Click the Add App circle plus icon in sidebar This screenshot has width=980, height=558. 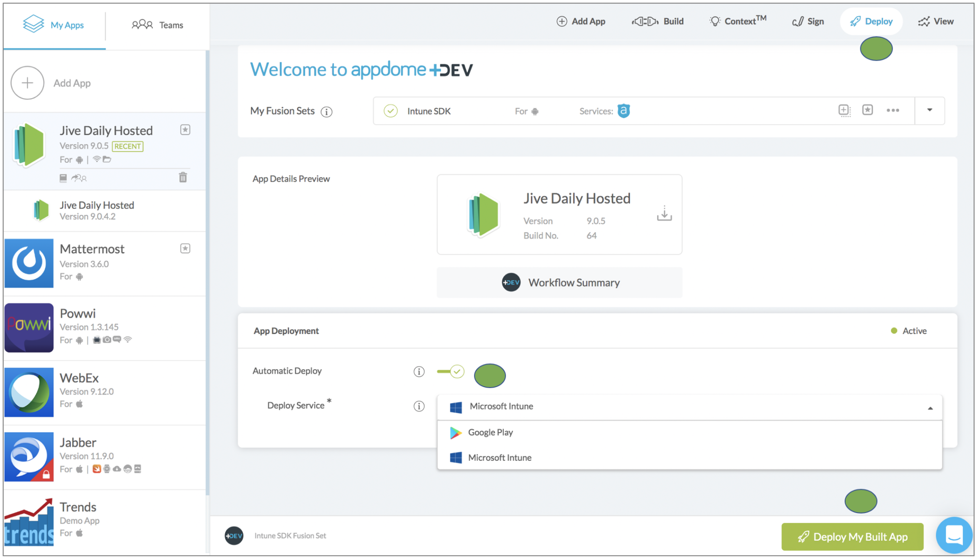point(27,83)
